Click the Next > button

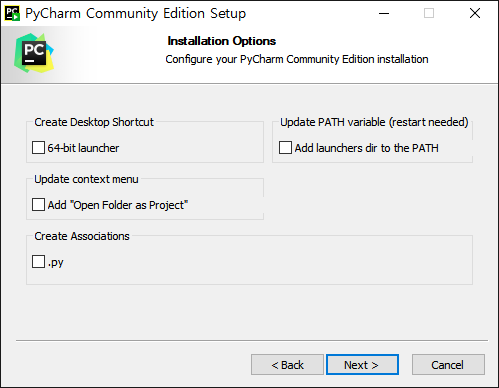pyautogui.click(x=362, y=365)
